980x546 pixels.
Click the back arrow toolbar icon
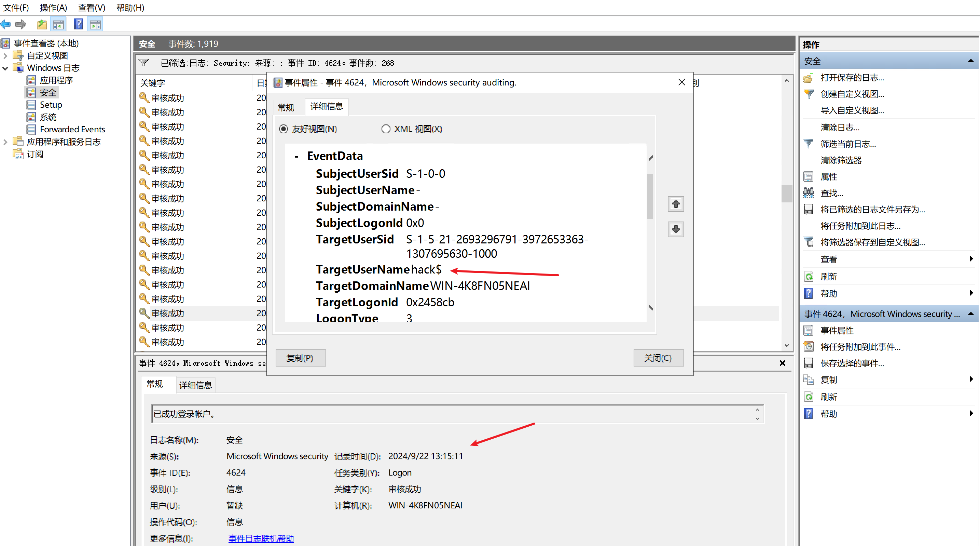[6, 24]
